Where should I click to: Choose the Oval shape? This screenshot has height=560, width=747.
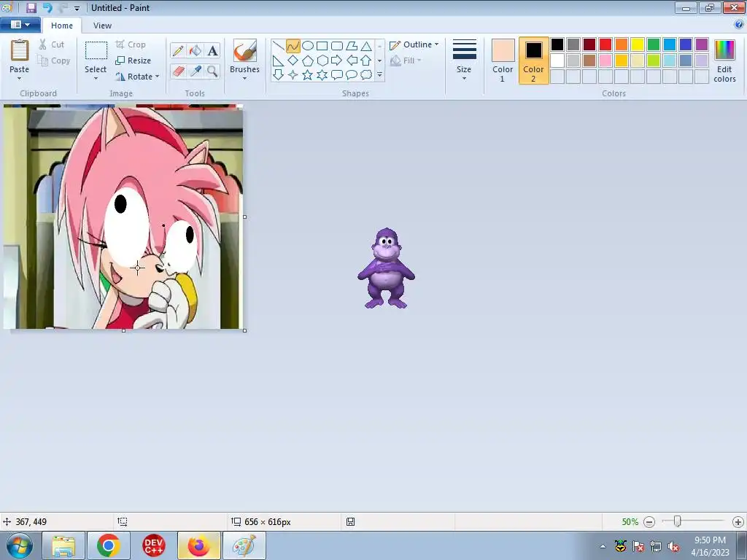(308, 46)
